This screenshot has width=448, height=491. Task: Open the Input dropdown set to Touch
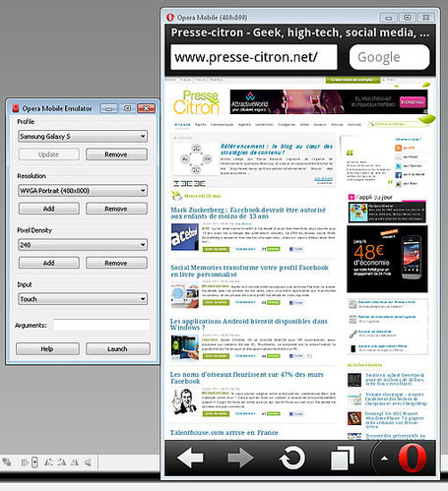click(x=83, y=299)
